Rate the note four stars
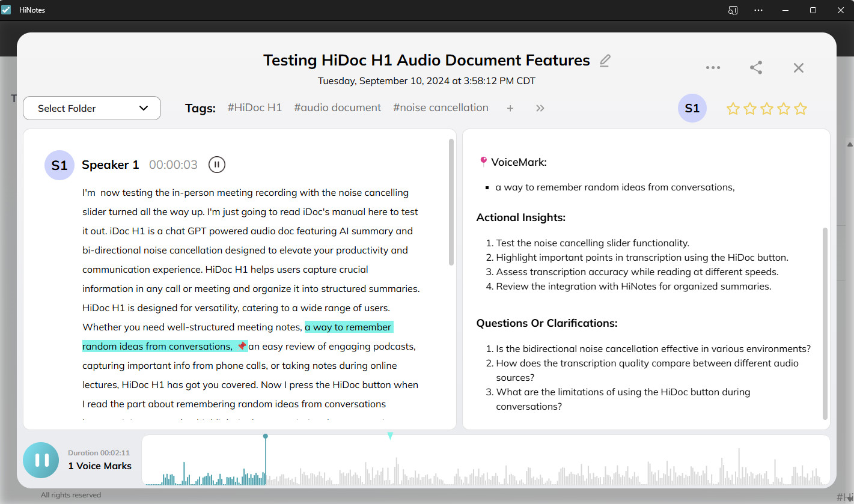The width and height of the screenshot is (854, 504). click(783, 109)
